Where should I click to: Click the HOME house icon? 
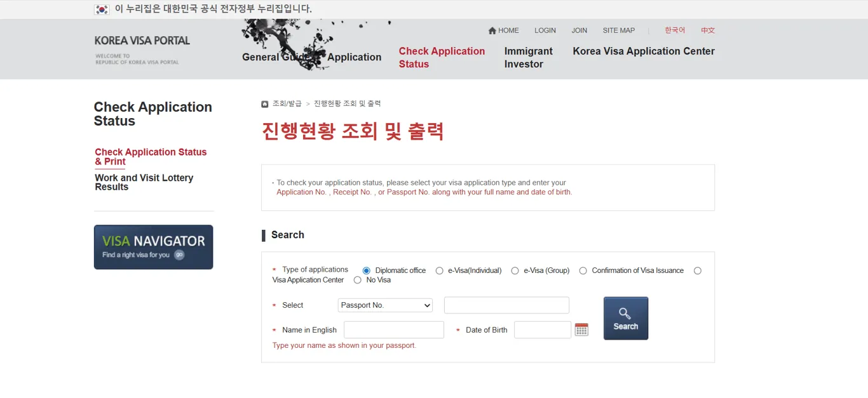click(492, 30)
